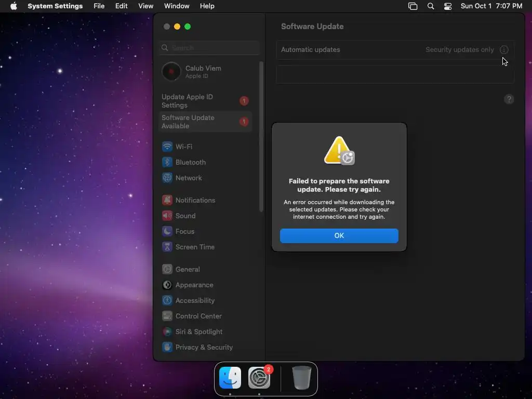The width and height of the screenshot is (532, 399).
Task: Click the Screen Time label
Action: tap(195, 247)
